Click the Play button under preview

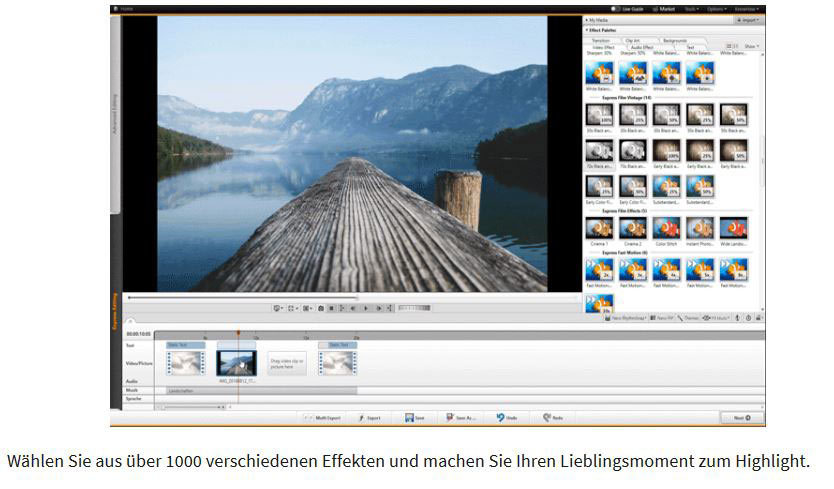click(x=366, y=308)
